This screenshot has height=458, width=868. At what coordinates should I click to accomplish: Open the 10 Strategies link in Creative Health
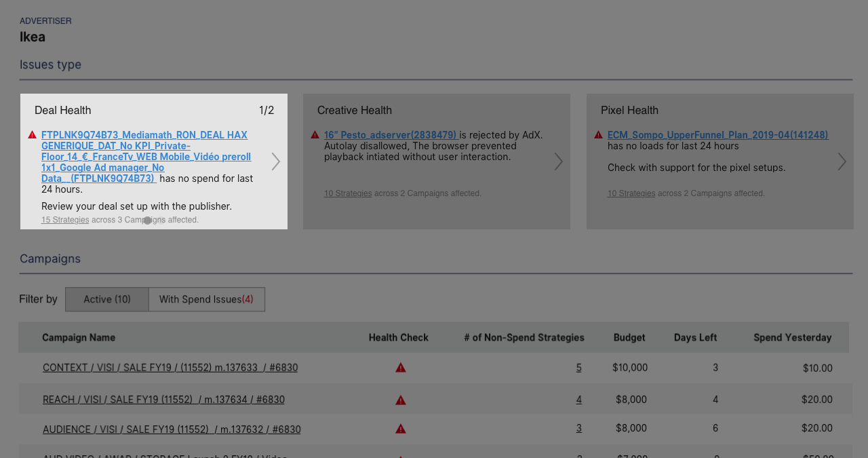pyautogui.click(x=348, y=193)
